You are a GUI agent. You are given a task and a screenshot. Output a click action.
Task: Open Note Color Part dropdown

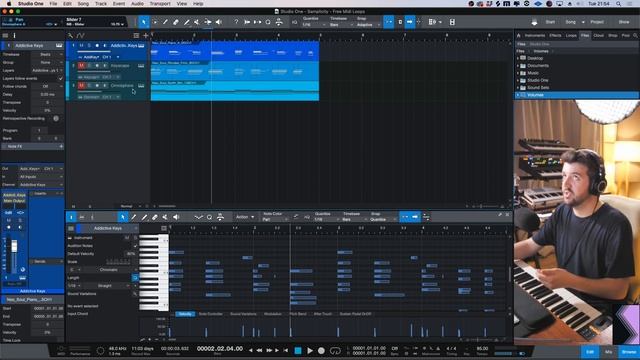pos(275,220)
